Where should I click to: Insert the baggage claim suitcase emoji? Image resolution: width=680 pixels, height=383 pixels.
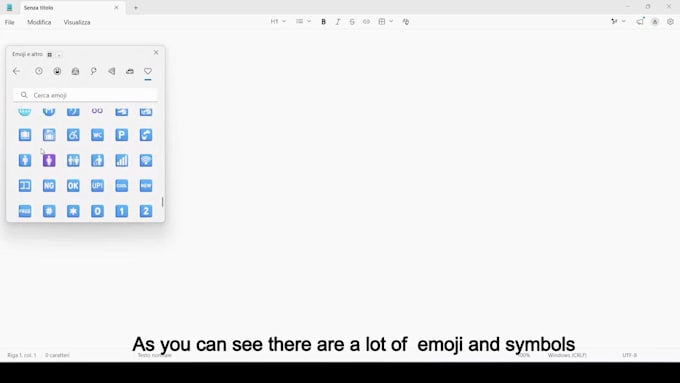(x=25, y=135)
